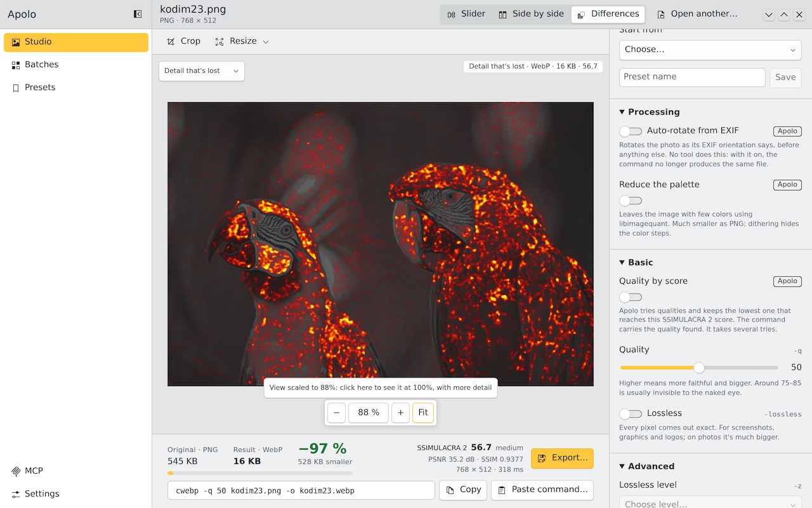Open the Studio section

(x=76, y=42)
